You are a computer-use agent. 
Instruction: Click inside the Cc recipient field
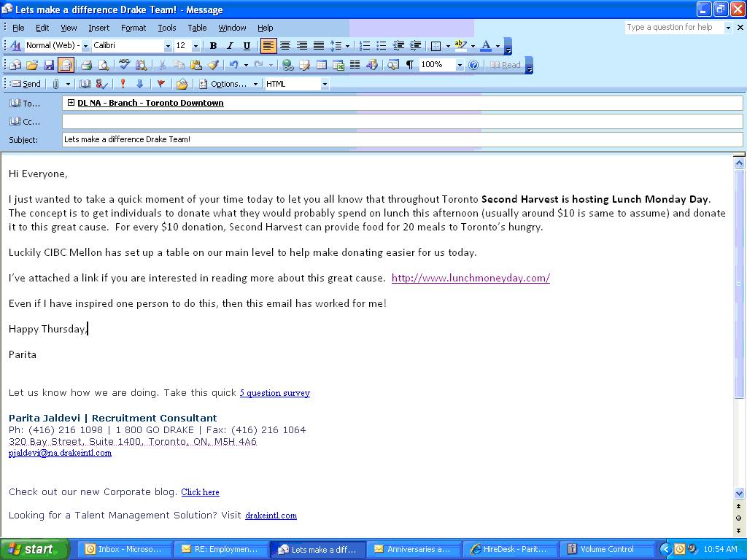pyautogui.click(x=401, y=122)
